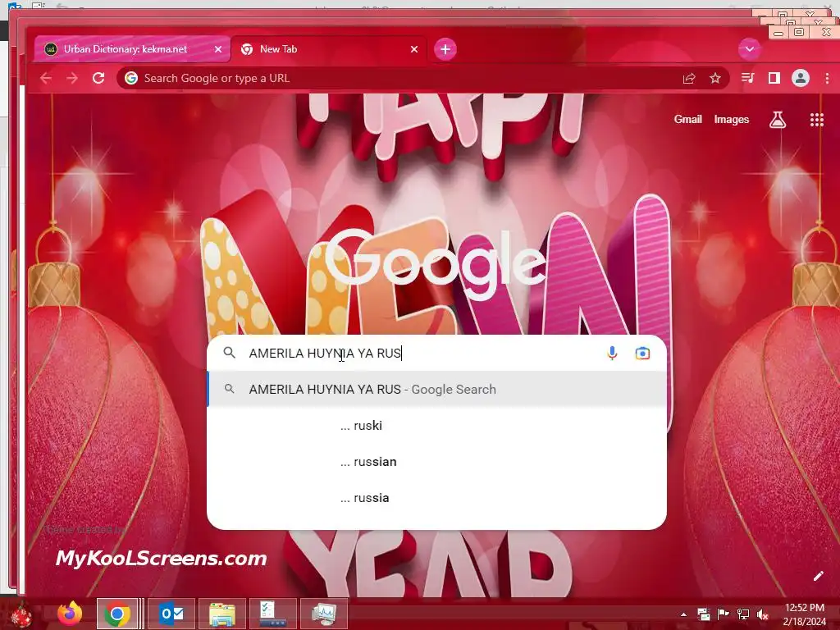Bookmark this tab with the star icon
Viewport: 840px width, 630px height.
coord(715,78)
